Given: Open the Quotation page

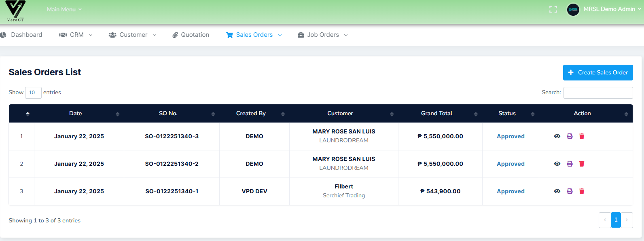Looking at the screenshot, I should point(191,35).
